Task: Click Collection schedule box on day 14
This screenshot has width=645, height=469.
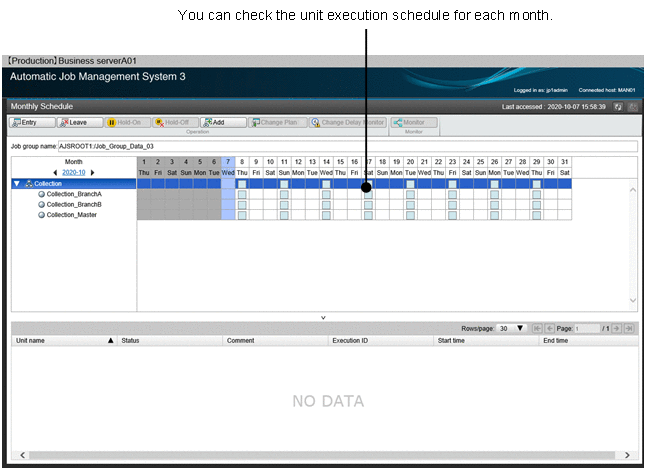Action: [x=326, y=184]
